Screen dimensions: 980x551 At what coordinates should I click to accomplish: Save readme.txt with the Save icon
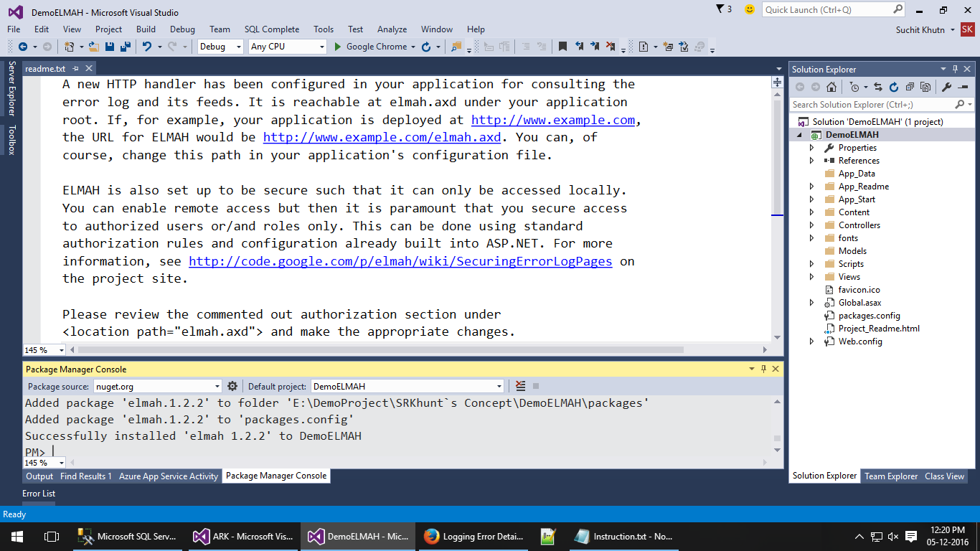click(110, 47)
